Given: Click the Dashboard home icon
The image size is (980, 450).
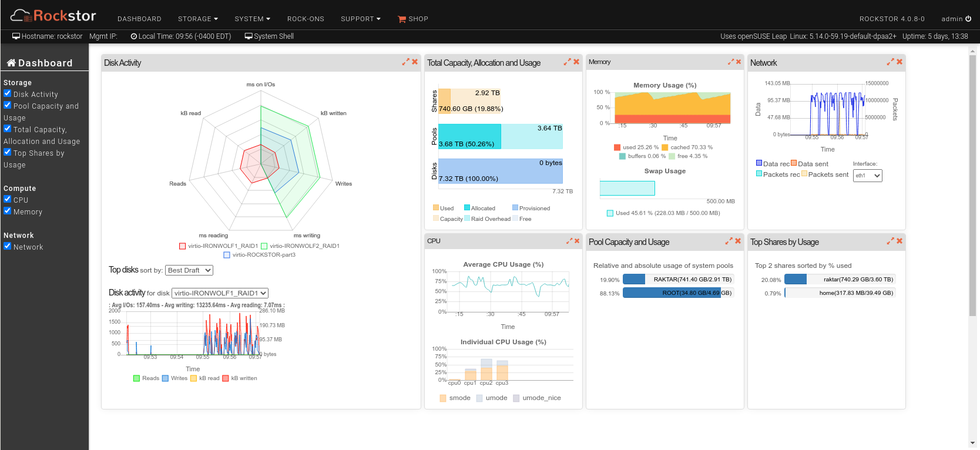Looking at the screenshot, I should [x=11, y=63].
